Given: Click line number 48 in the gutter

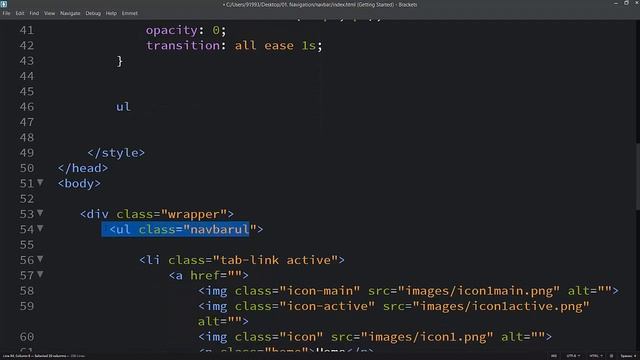Looking at the screenshot, I should pos(27,138).
